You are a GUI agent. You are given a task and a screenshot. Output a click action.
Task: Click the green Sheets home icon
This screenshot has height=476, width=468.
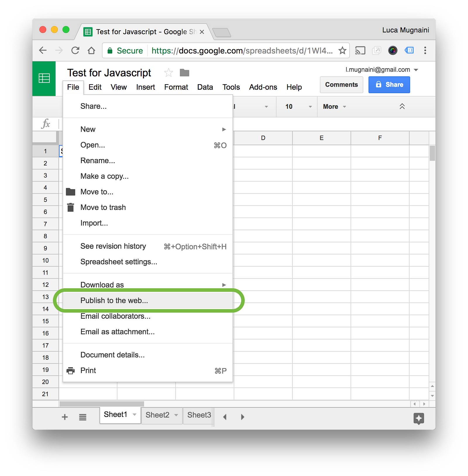44,78
